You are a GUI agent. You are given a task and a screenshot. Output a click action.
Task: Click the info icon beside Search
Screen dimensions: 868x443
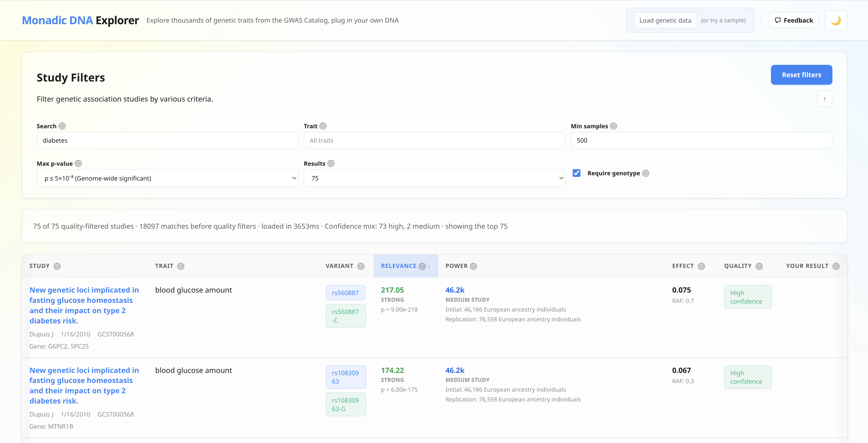62,126
